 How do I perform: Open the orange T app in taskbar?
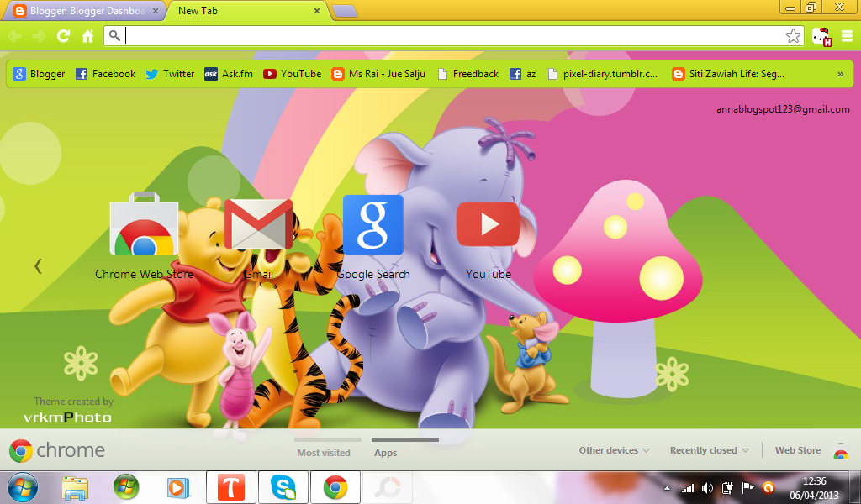pyautogui.click(x=231, y=487)
